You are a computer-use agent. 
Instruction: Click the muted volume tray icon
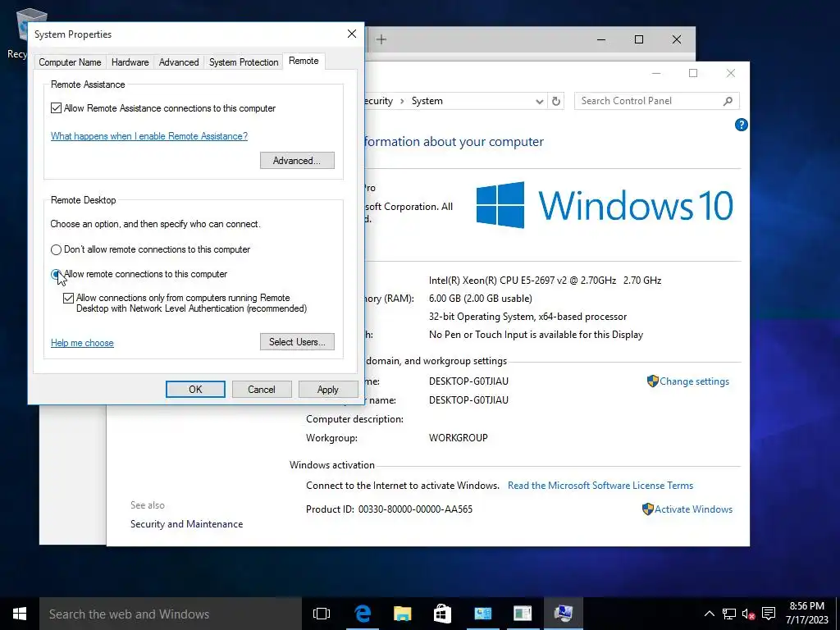(749, 614)
